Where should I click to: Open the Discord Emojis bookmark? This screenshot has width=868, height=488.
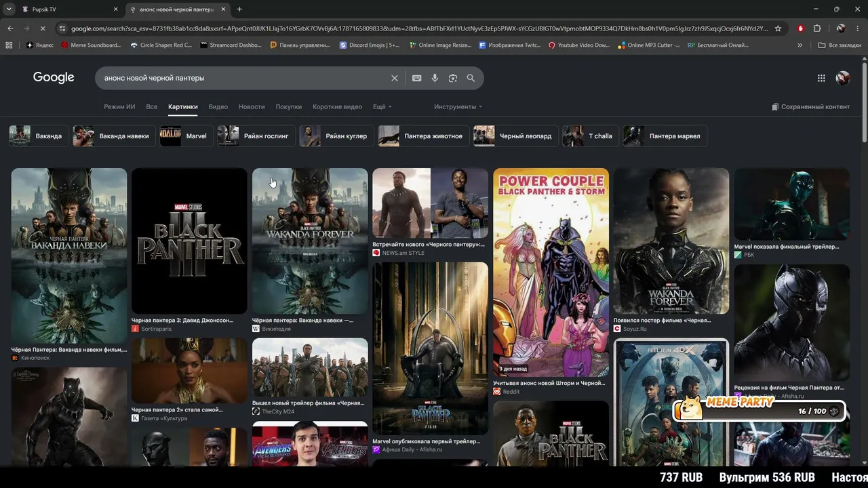(370, 45)
